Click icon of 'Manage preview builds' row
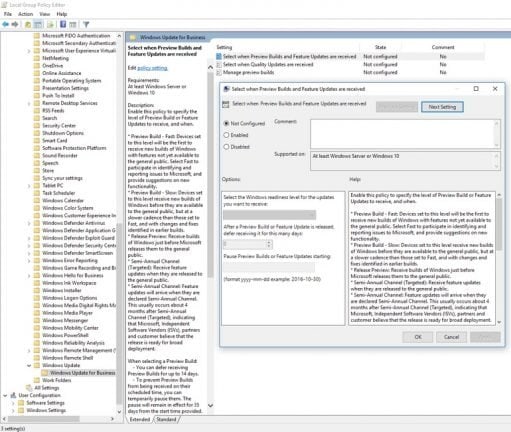This screenshot has height=432, width=511. coord(219,72)
